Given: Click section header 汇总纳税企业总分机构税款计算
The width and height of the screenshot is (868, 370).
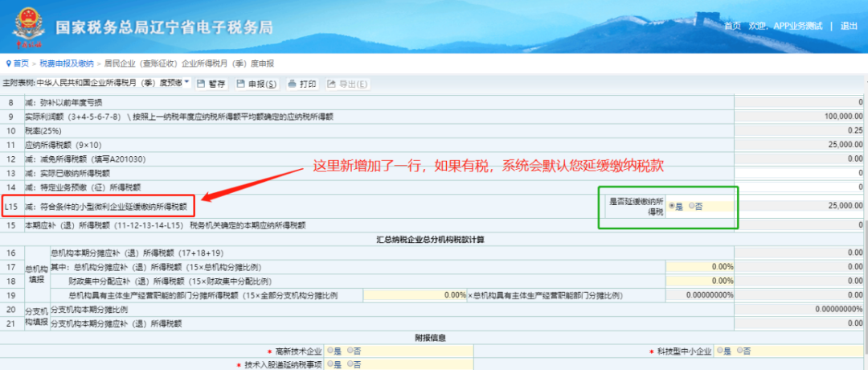Looking at the screenshot, I should pos(430,240).
